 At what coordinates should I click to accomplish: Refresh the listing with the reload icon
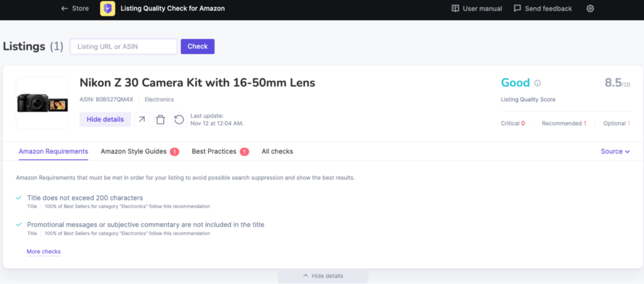(x=179, y=119)
